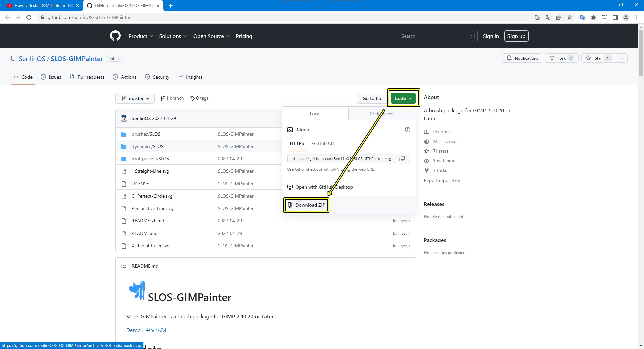Click the Notifications button
The height and width of the screenshot is (349, 644).
522,58
